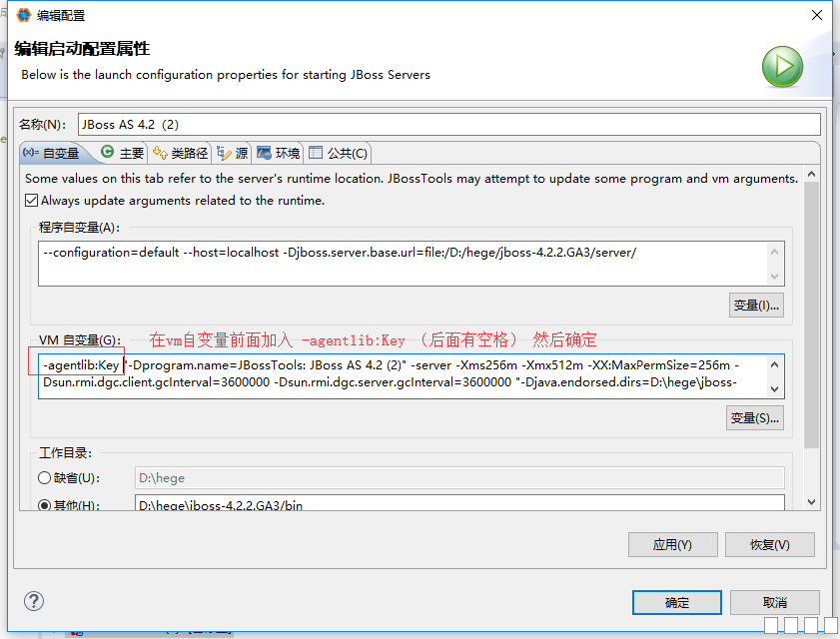The height and width of the screenshot is (639, 840).
Task: Switch to the 类路径 (Classpath) tab
Action: (180, 153)
